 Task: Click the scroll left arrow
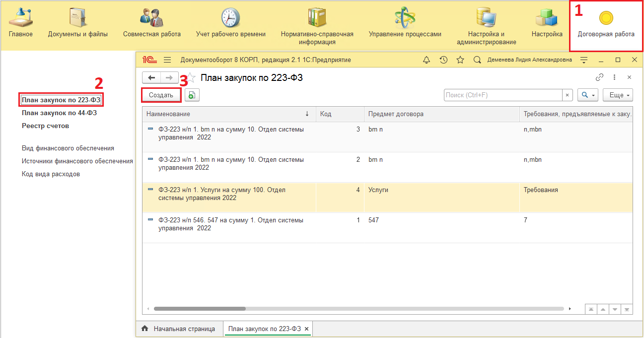pos(147,308)
